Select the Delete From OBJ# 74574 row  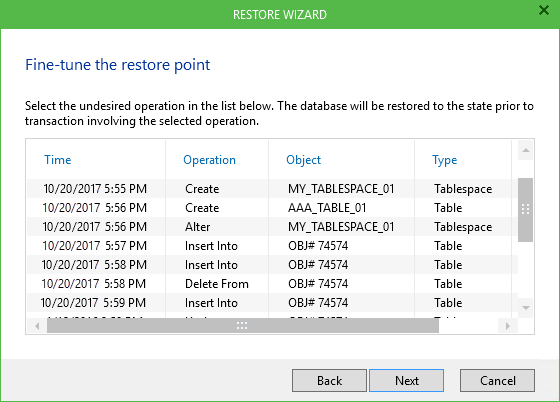272,283
